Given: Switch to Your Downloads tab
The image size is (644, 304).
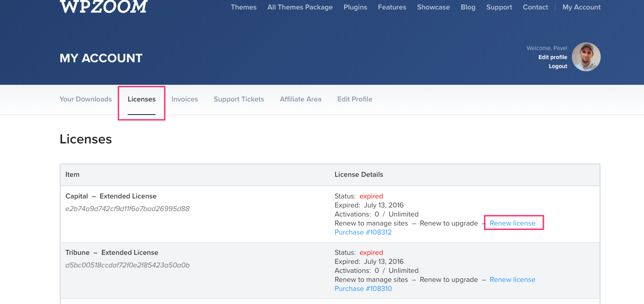Looking at the screenshot, I should 86,99.
